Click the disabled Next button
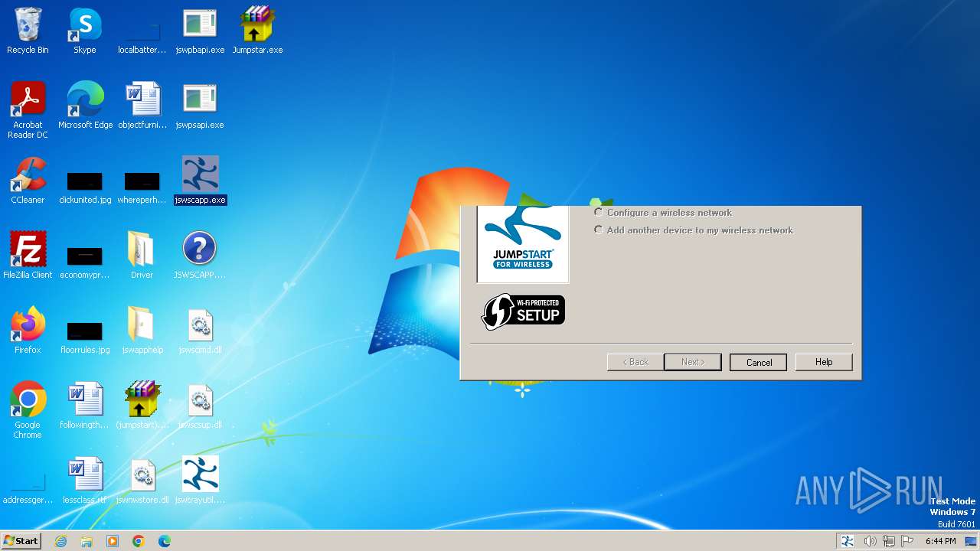 [692, 362]
